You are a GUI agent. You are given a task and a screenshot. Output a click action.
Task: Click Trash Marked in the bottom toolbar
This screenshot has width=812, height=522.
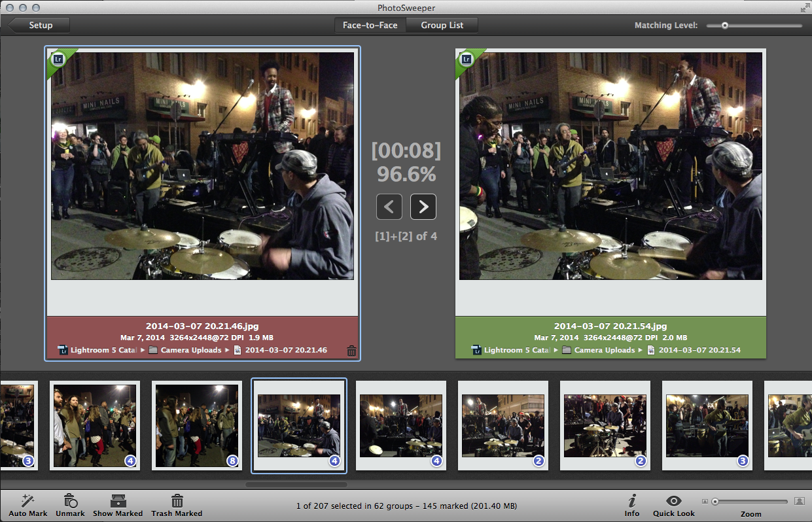point(177,505)
